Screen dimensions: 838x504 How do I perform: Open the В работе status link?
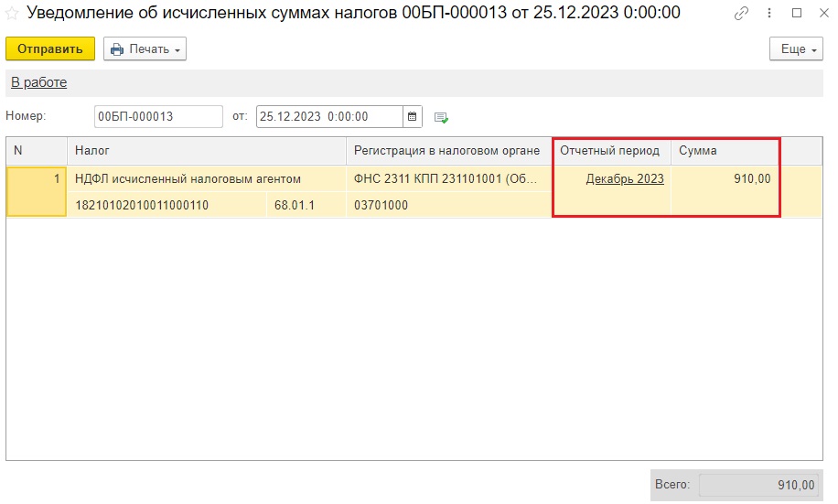[x=39, y=82]
